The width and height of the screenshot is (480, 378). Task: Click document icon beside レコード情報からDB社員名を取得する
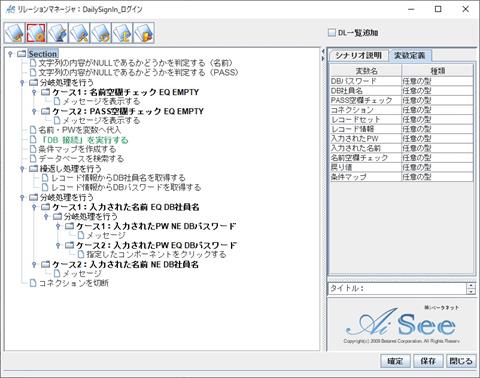tap(45, 178)
